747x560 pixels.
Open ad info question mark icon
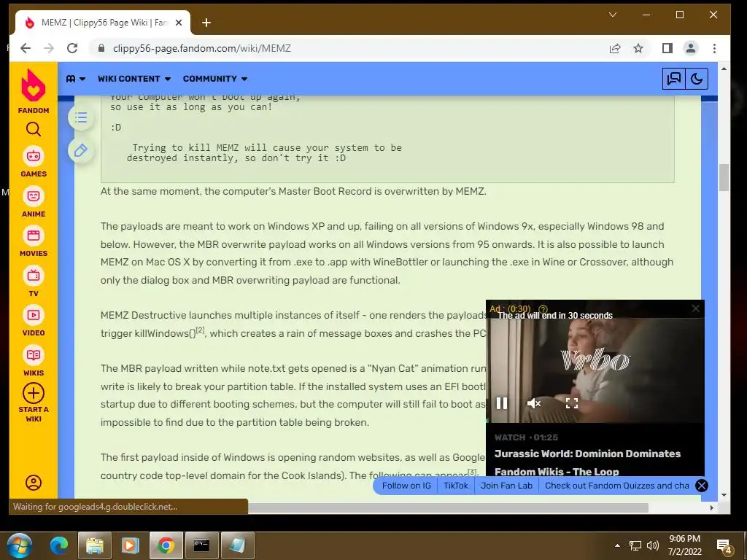pos(543,309)
